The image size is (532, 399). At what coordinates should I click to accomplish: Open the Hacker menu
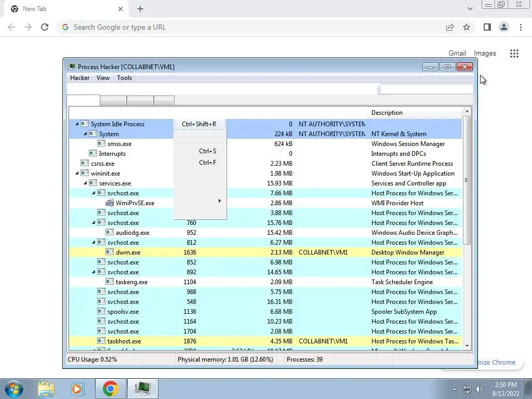click(x=79, y=78)
